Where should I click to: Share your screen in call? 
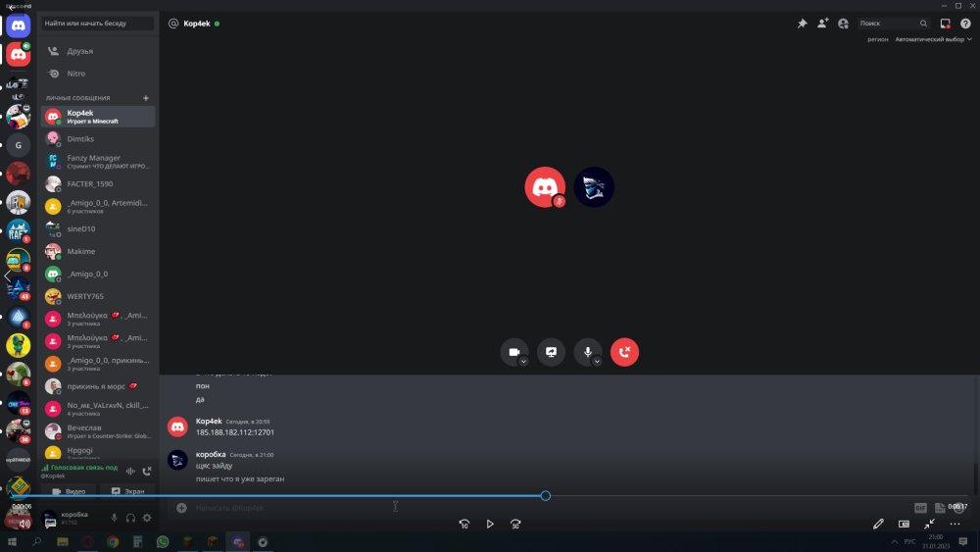(x=551, y=352)
